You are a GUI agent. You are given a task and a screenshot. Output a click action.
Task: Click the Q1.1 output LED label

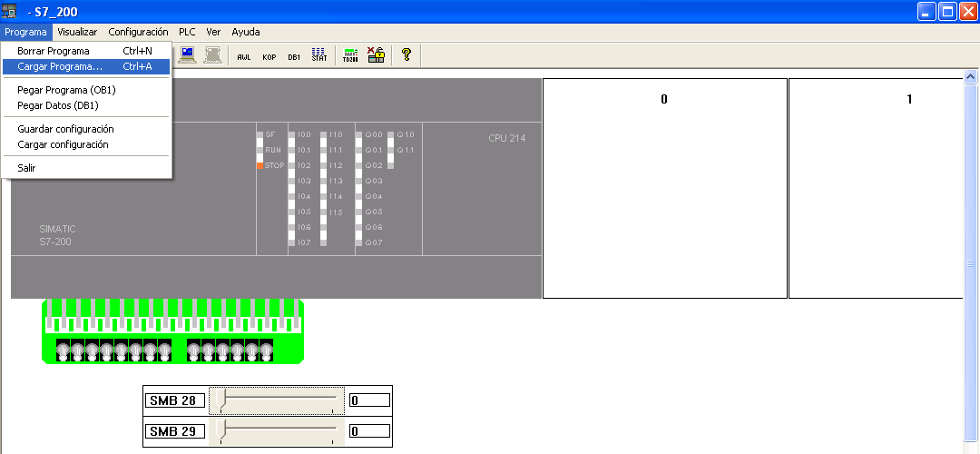(x=405, y=150)
